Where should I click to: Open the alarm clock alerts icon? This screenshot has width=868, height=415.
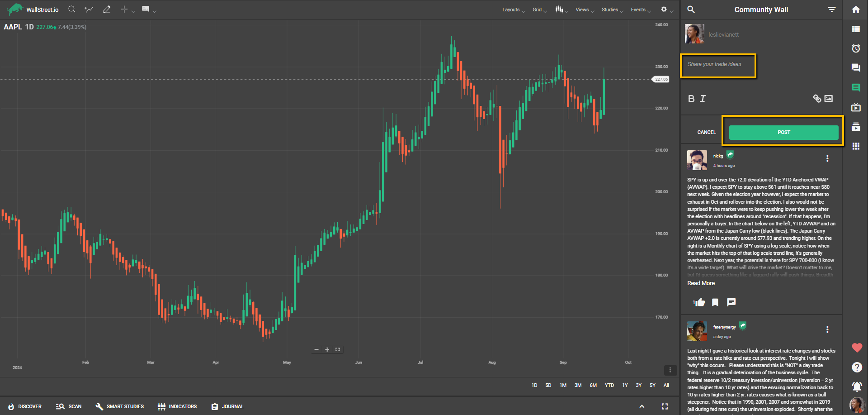tap(856, 48)
